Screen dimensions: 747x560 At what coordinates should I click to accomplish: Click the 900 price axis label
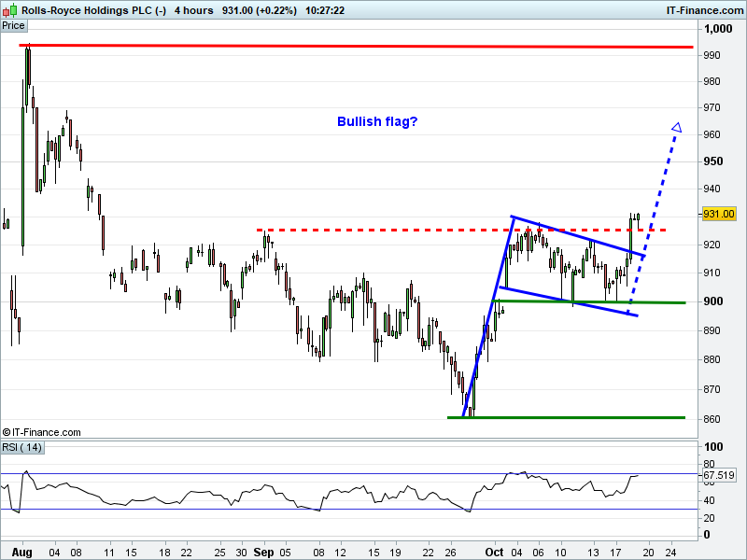point(713,301)
